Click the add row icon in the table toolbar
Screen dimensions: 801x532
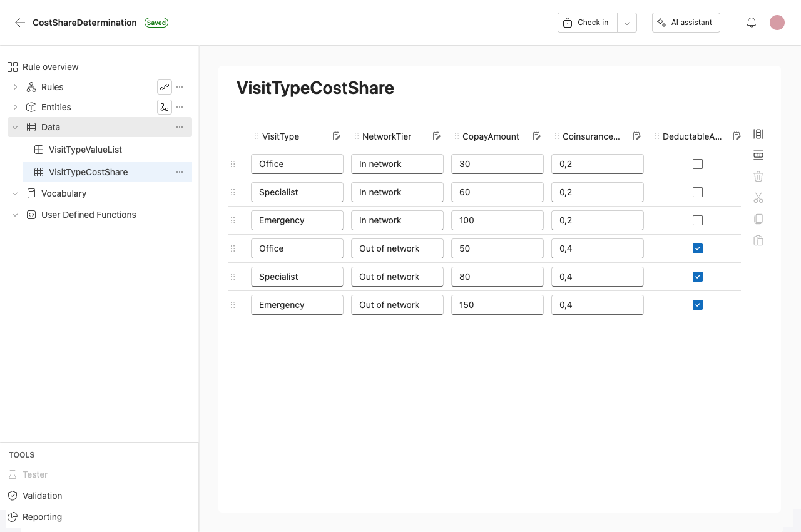pyautogui.click(x=758, y=155)
